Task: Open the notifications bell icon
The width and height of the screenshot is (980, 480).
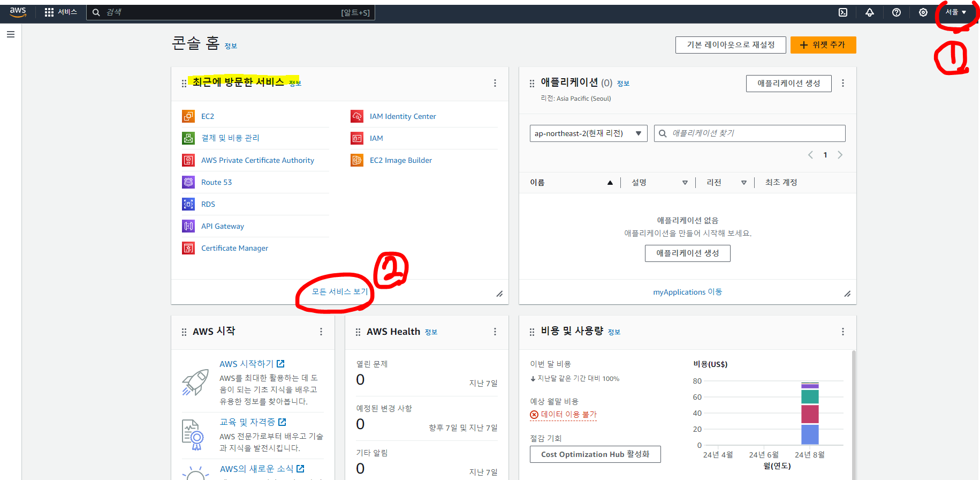Action: click(x=870, y=12)
